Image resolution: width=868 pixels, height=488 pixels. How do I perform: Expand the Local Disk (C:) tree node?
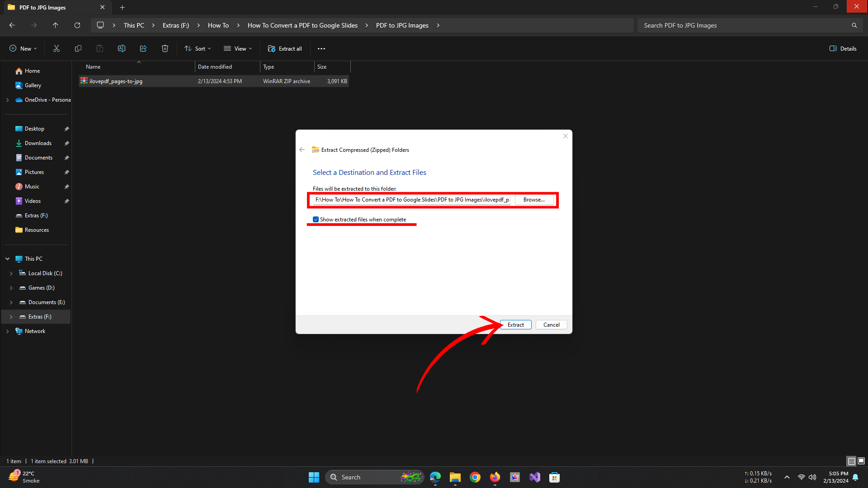11,273
